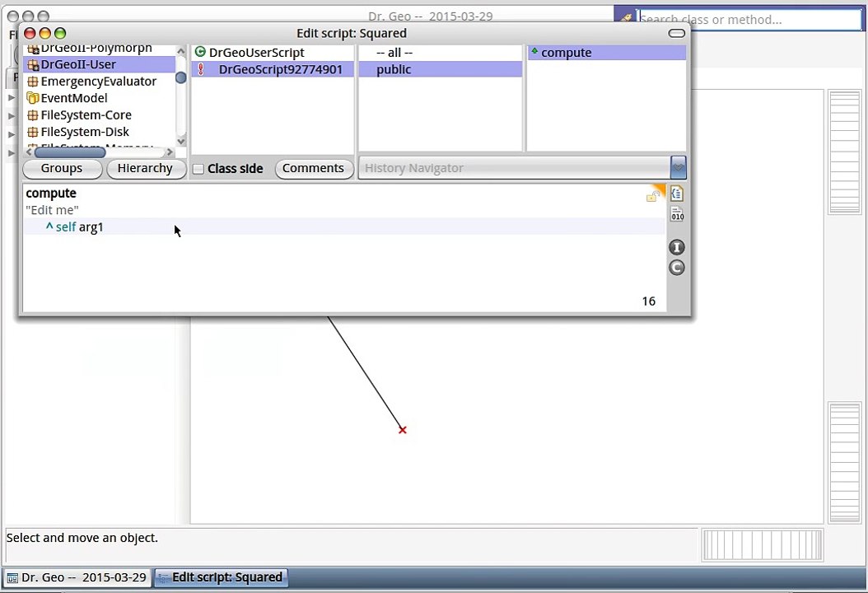
Task: Click the "Edit me" comment line
Action: pyautogui.click(x=52, y=210)
